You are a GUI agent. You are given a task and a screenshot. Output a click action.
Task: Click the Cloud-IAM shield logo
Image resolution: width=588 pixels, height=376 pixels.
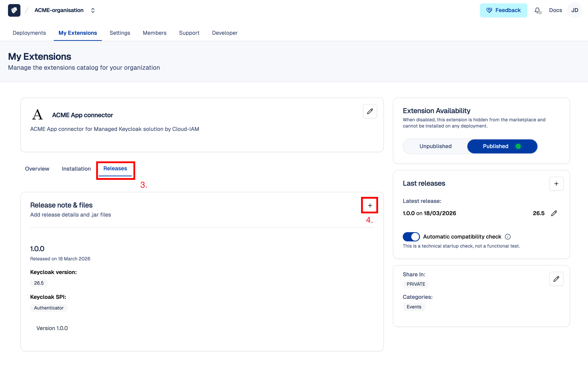[14, 10]
